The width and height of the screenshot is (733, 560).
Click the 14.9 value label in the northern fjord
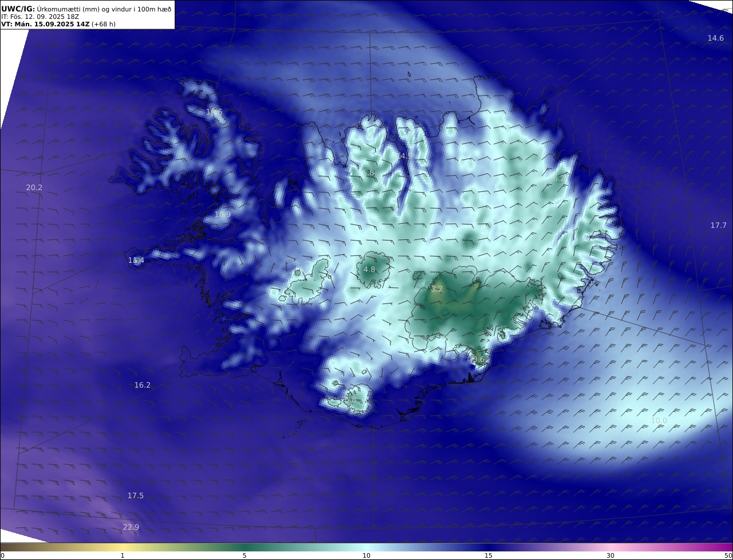point(404,156)
